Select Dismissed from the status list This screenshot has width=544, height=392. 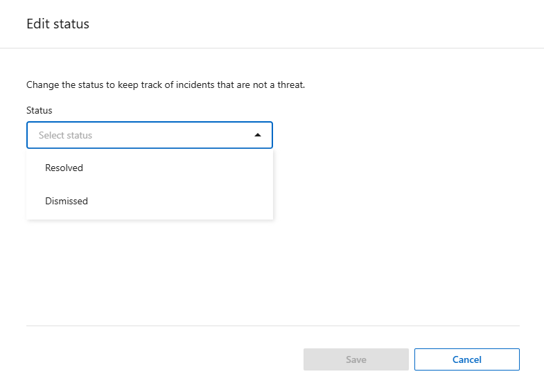(67, 201)
